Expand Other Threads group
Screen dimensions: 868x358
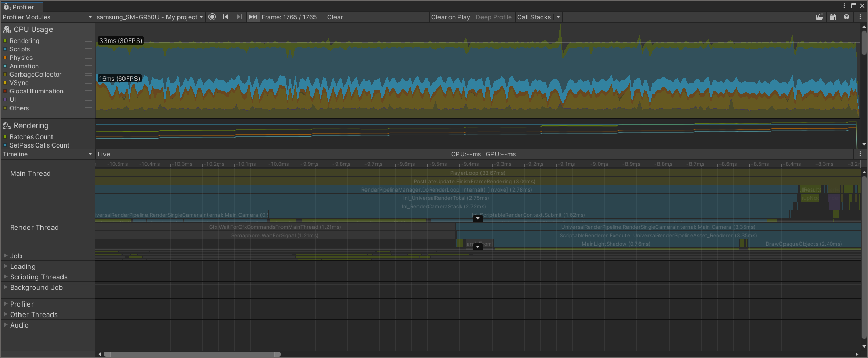click(6, 314)
